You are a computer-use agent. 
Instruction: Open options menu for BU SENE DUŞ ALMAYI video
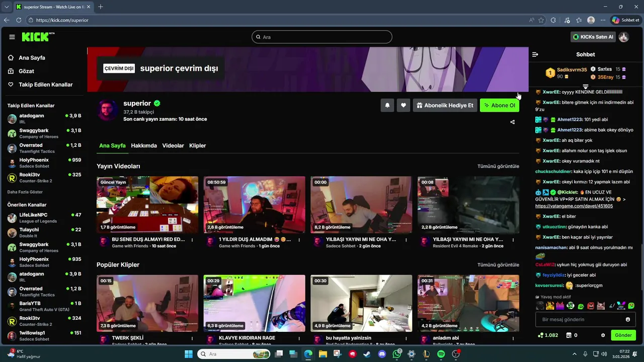coord(192,240)
